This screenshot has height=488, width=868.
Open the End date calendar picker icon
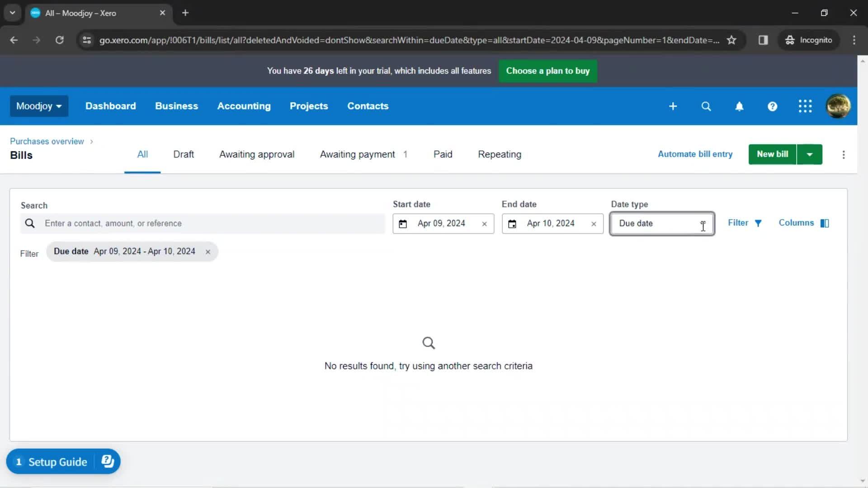tap(512, 224)
